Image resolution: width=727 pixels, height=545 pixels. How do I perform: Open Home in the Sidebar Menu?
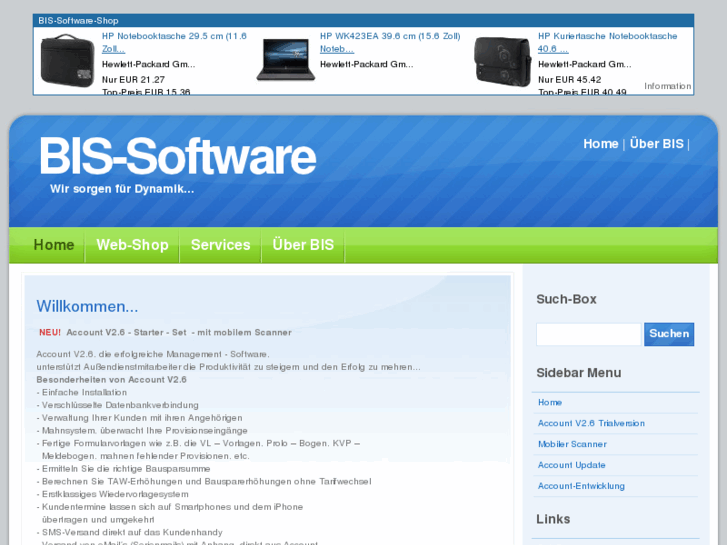(550, 403)
